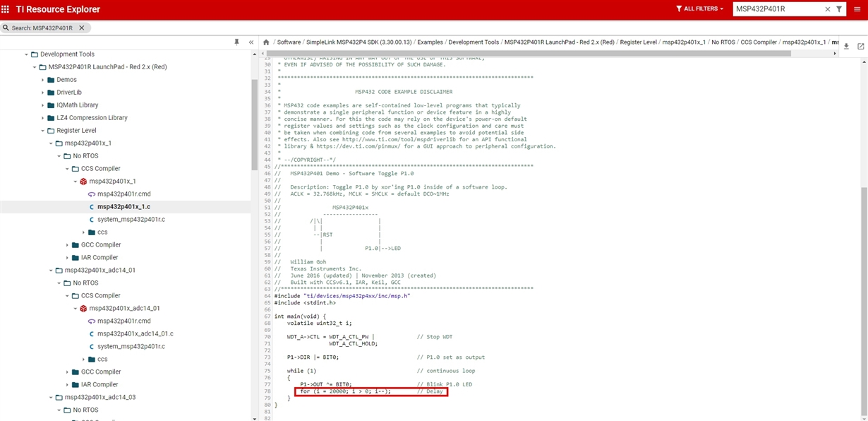Open file in new window icon

click(861, 46)
